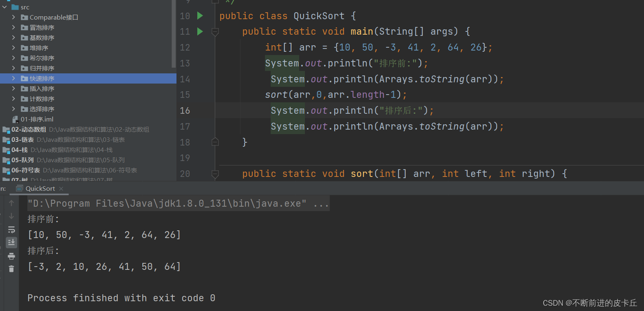644x311 pixels.
Task: Collapse the main method fold marker on line 11
Action: (215, 32)
